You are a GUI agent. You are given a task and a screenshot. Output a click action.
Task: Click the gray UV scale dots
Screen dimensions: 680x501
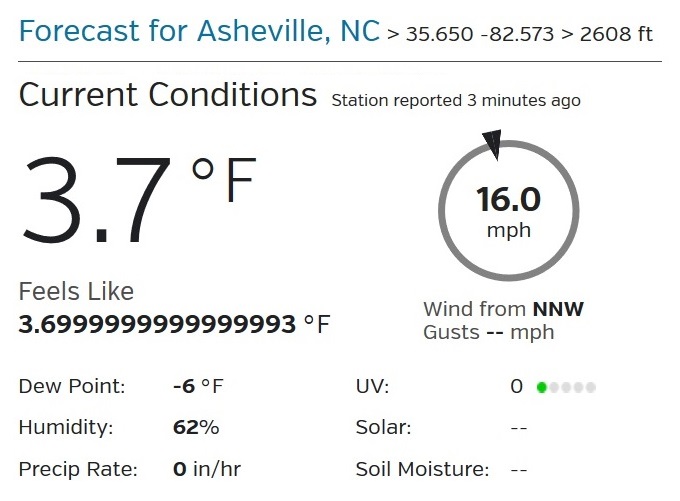573,387
